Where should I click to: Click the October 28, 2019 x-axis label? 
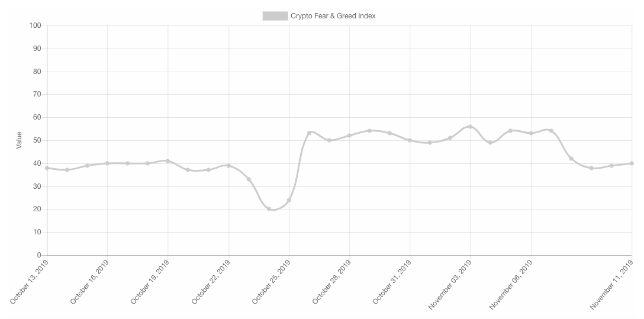pyautogui.click(x=331, y=282)
